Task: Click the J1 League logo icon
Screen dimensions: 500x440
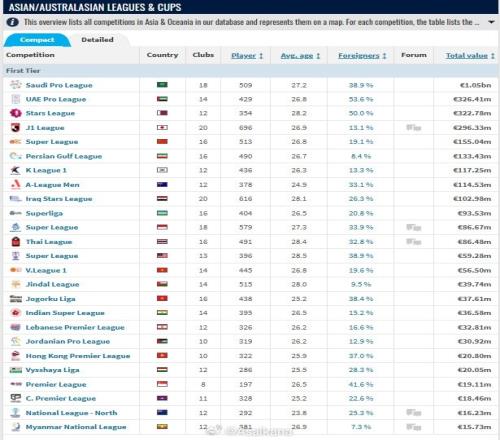Action: coord(15,128)
